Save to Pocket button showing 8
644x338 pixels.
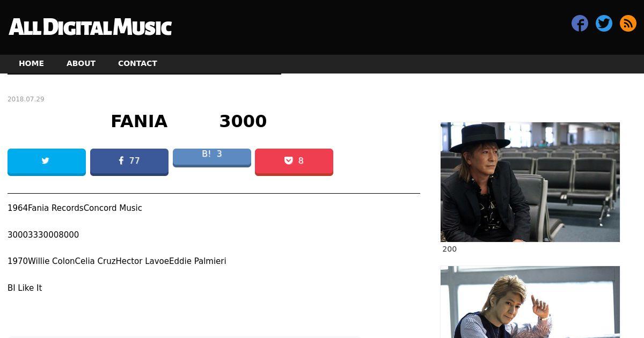click(294, 161)
